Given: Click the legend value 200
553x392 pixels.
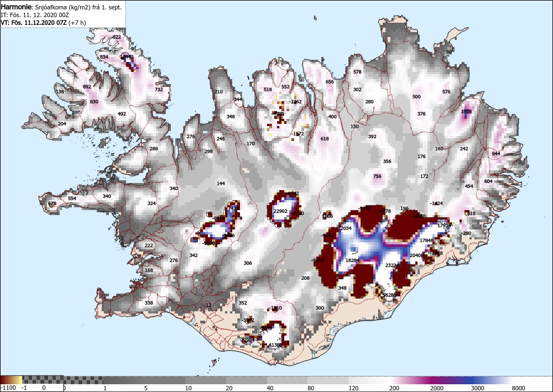Looking at the screenshot, I should tap(394, 388).
